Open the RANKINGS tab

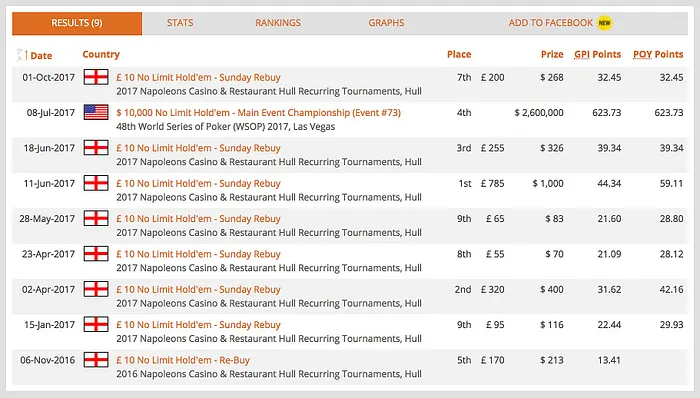click(278, 23)
